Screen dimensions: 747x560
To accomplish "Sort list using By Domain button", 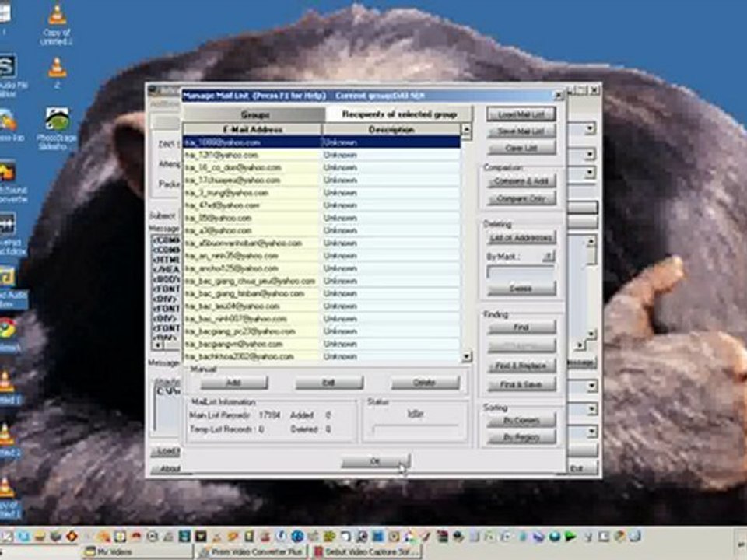I will click(x=521, y=420).
